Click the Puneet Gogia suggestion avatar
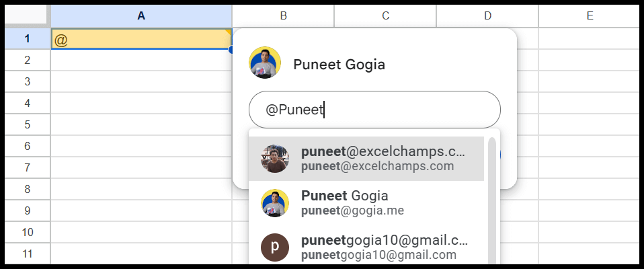Image resolution: width=644 pixels, height=269 pixels. pos(275,203)
